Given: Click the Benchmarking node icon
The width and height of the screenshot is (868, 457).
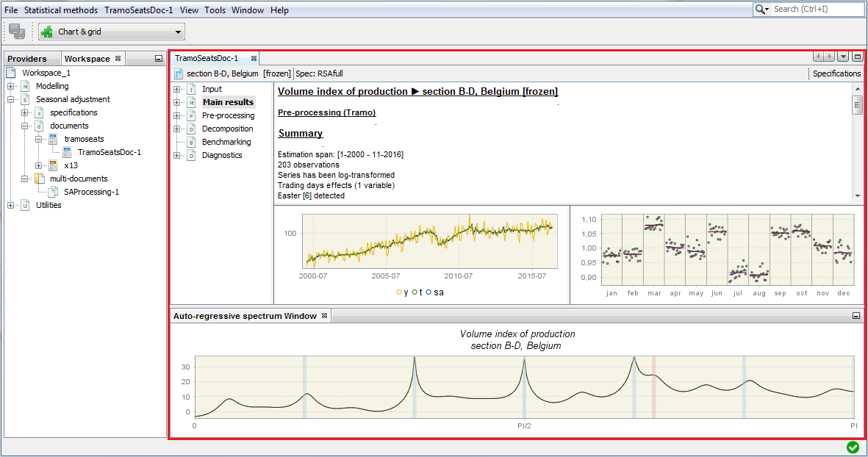Looking at the screenshot, I should [x=190, y=142].
